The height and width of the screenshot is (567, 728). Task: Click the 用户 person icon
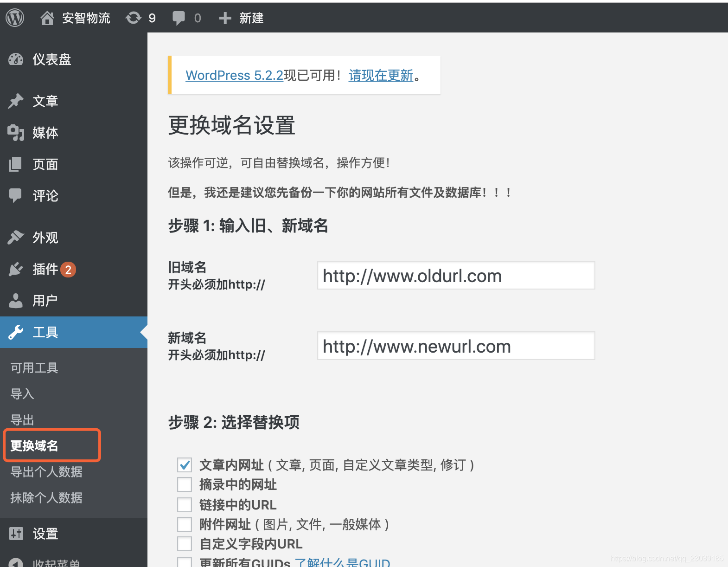(x=16, y=301)
